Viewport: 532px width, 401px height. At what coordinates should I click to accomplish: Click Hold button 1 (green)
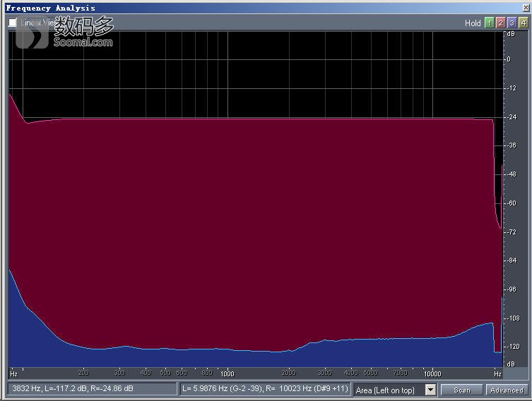tap(489, 23)
